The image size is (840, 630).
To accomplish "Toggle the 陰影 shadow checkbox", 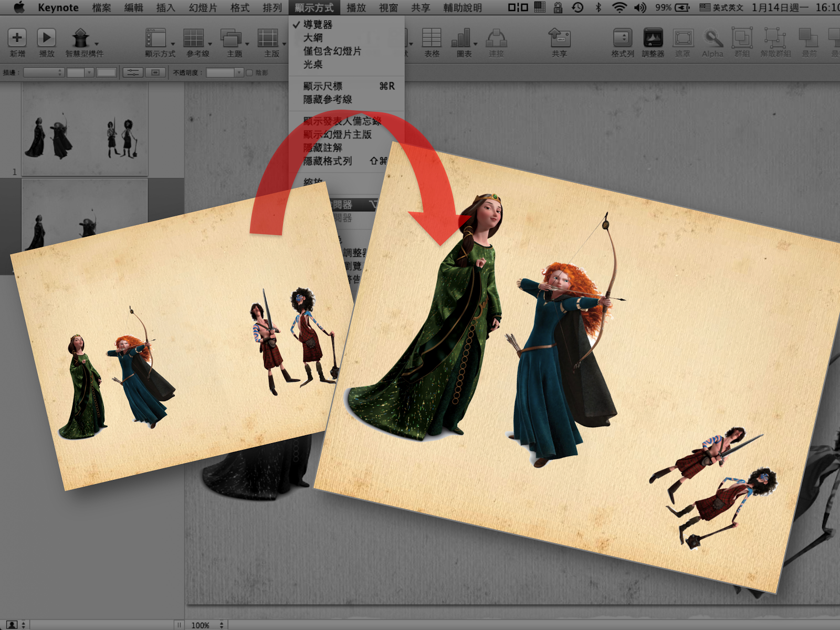I will click(249, 72).
